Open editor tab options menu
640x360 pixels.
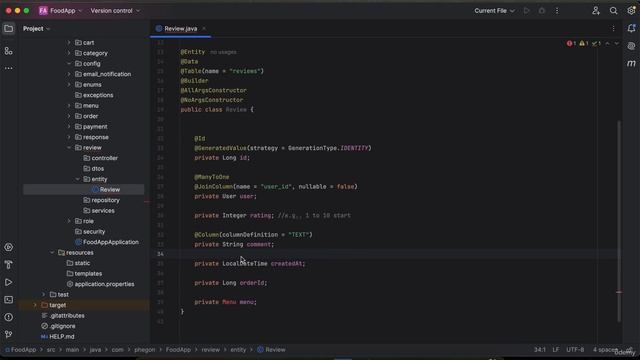[613, 29]
